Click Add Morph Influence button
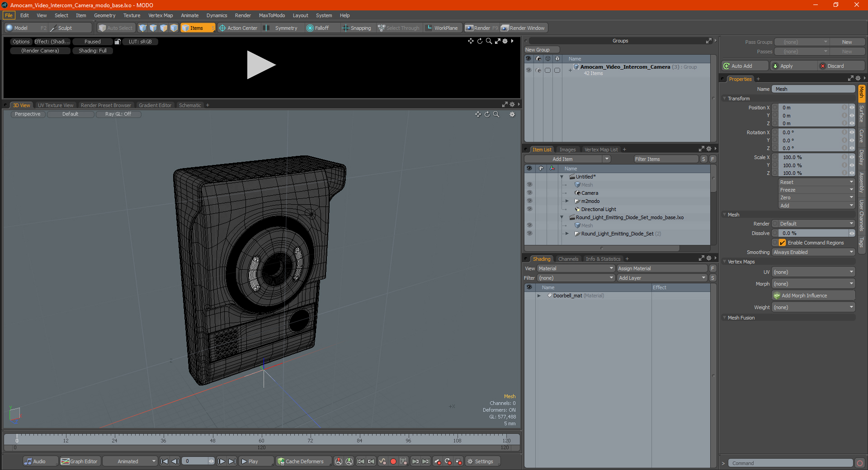Viewport: 868px width, 470px height. point(813,296)
